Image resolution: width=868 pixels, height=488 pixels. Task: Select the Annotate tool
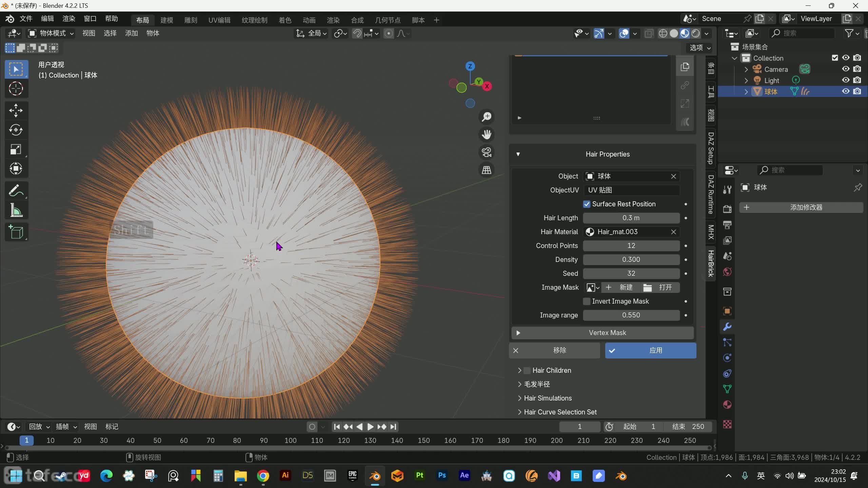point(16,191)
